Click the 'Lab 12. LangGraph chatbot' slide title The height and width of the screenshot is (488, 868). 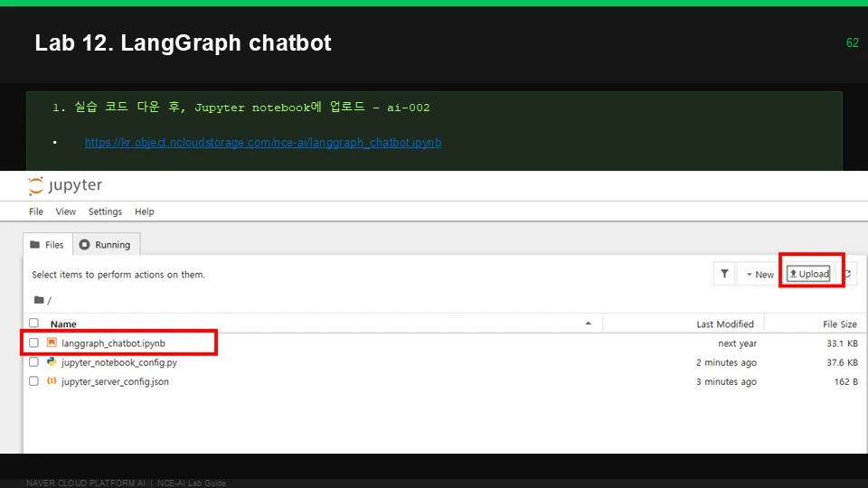pyautogui.click(x=184, y=42)
